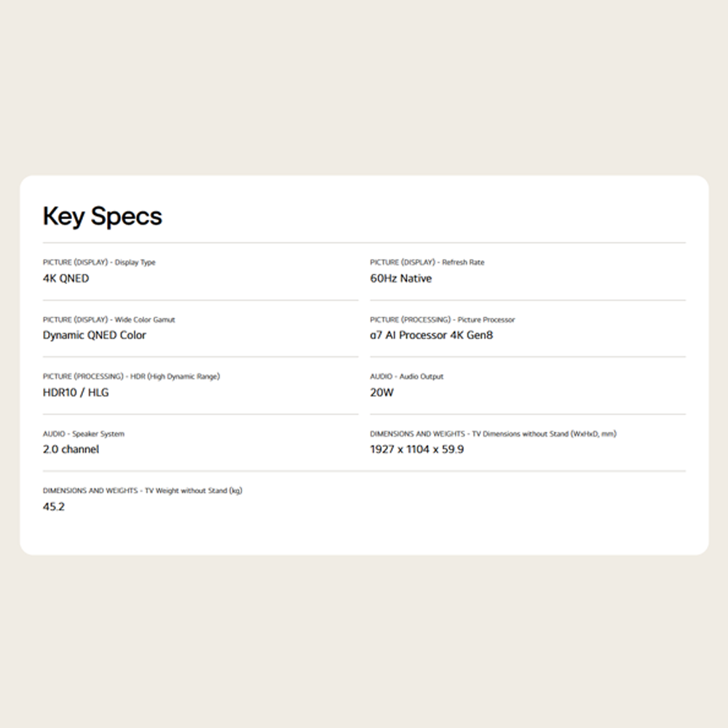Select the Dynamic QNED Color text
728x728 pixels.
(x=95, y=336)
